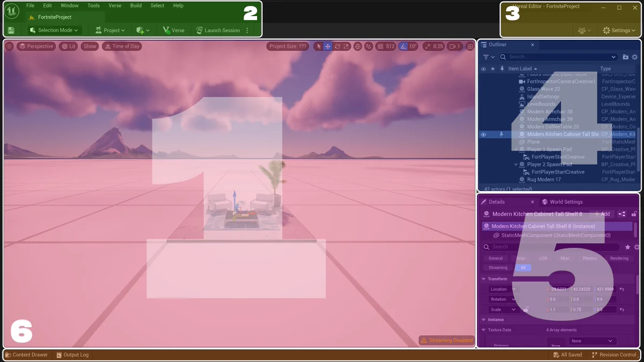Open the Content Drawer

[x=26, y=355]
